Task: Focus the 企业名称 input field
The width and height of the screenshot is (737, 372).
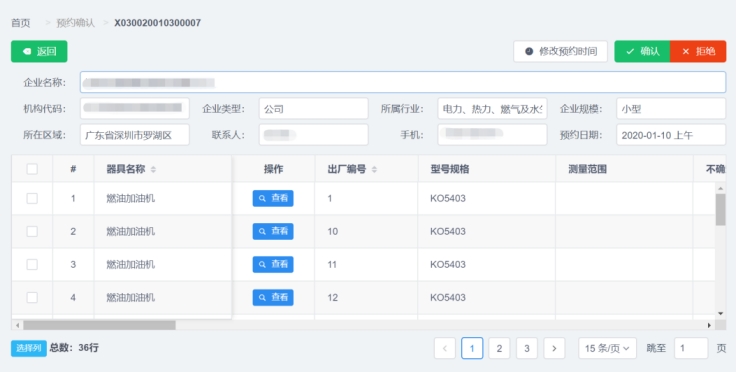Action: (403, 82)
